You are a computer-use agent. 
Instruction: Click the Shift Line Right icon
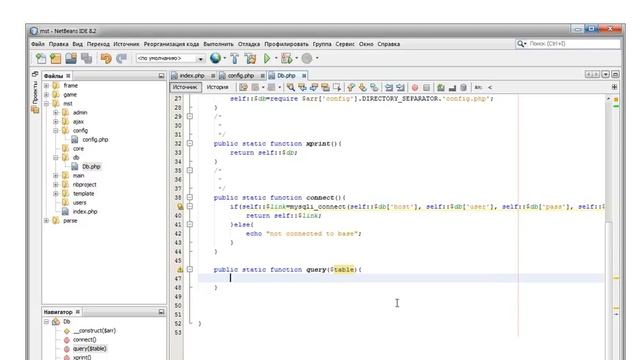pyautogui.click(x=400, y=87)
